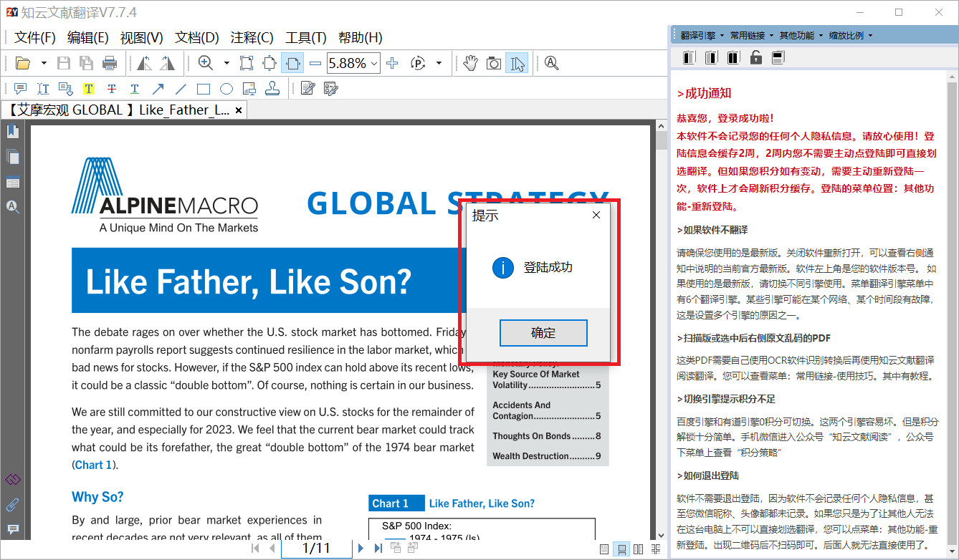Viewport: 959px width, 560px height.
Task: Click the Edit form notepad icon
Action: click(x=308, y=89)
